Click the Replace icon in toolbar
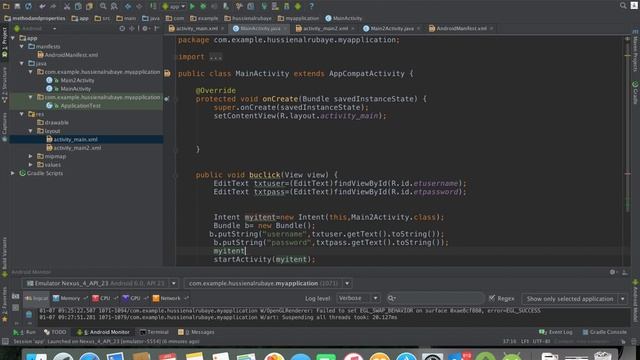The height and width of the screenshot is (360, 640). [x=114, y=6]
